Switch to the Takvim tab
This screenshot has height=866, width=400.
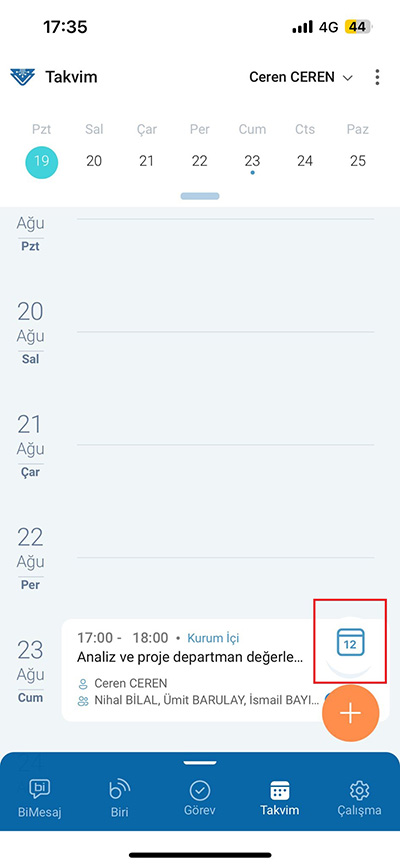coord(280,799)
